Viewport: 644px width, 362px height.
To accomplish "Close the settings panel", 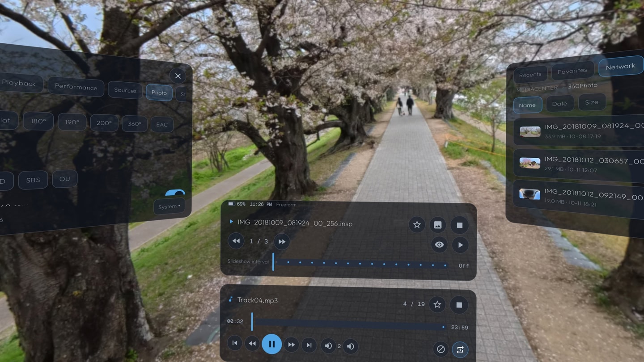I will click(x=178, y=76).
